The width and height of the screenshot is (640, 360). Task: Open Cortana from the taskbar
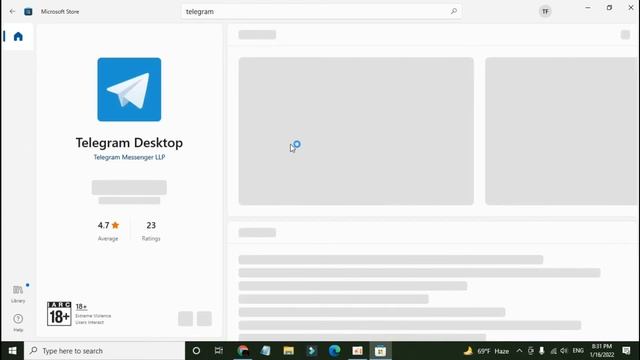coord(196,351)
